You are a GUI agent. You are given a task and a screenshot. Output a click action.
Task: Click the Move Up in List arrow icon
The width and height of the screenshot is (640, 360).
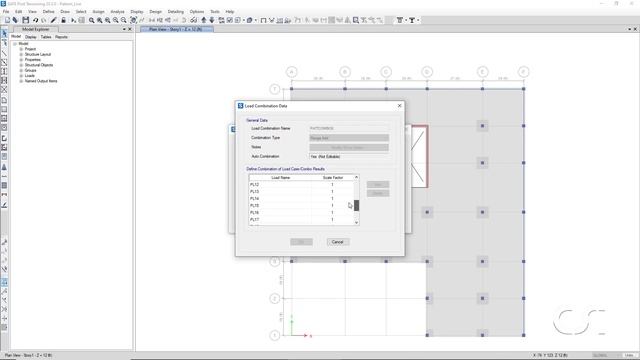pyautogui.click(x=204, y=20)
